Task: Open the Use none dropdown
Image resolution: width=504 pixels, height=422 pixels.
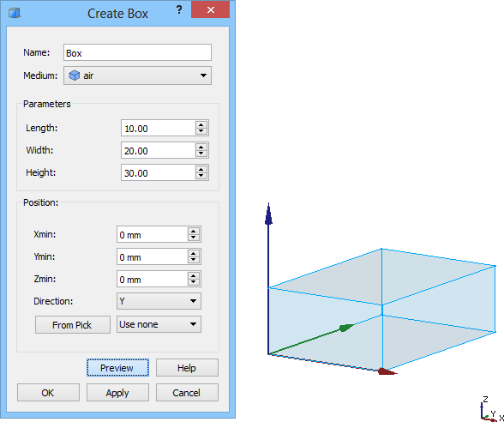Action: tap(159, 324)
